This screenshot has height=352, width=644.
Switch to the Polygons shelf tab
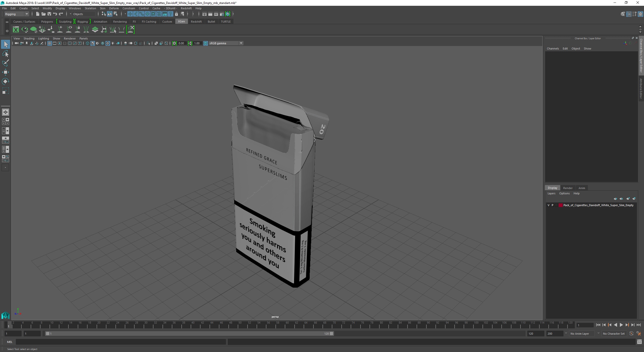[x=47, y=22]
